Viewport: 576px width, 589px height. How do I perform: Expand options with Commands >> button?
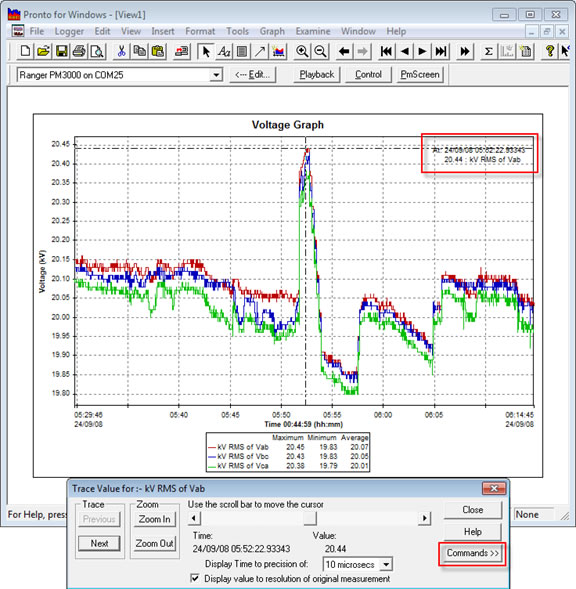(x=473, y=553)
